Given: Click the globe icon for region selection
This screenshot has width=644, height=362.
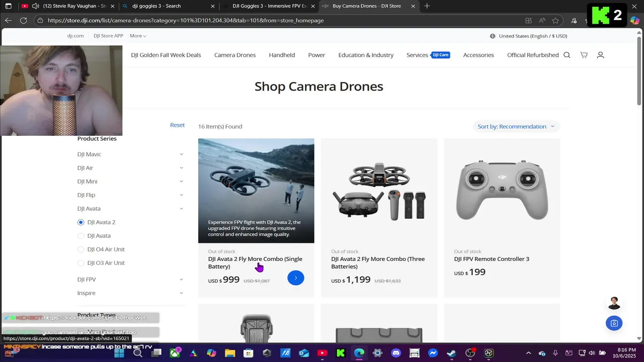Looking at the screenshot, I should (493, 36).
